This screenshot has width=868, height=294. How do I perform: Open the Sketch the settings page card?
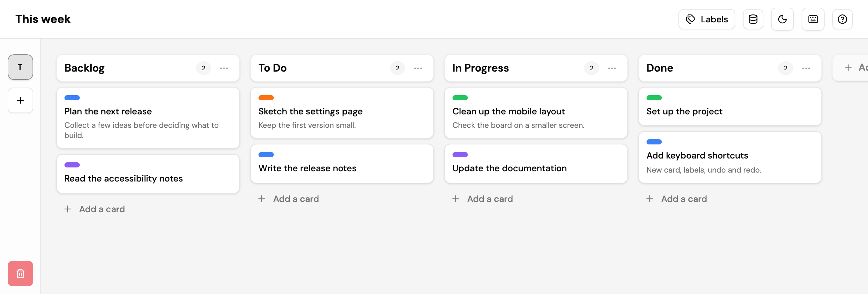click(342, 113)
